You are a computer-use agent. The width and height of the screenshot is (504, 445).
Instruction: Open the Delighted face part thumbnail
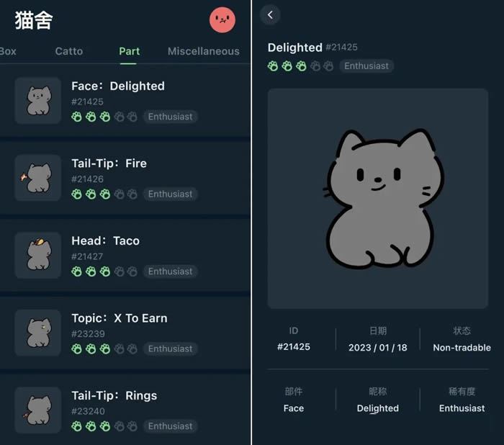point(38,101)
